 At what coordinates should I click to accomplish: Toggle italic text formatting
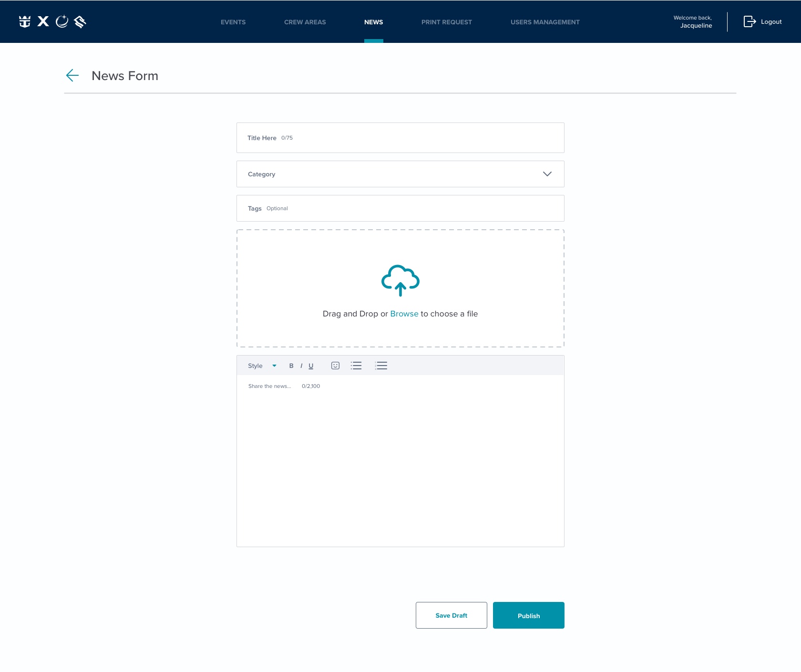(x=301, y=366)
